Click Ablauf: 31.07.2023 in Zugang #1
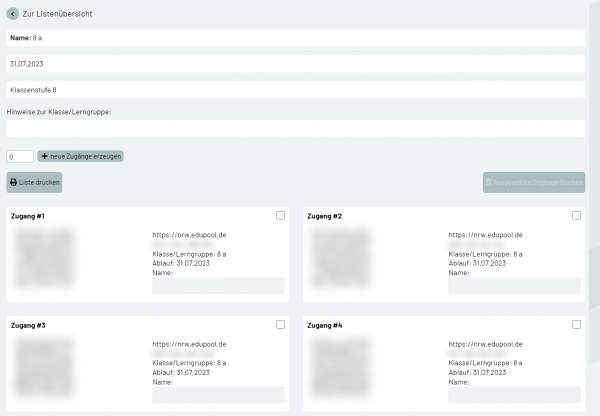Viewport: 600px width, 416px height. (181, 264)
